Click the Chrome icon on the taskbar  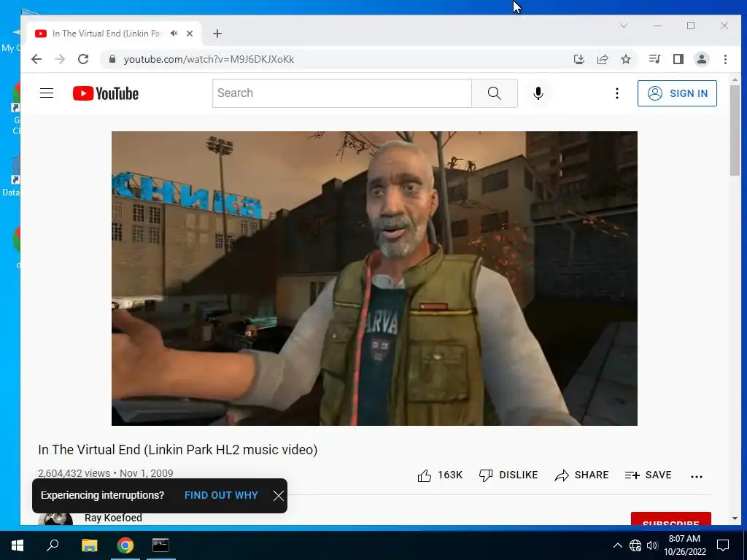(125, 545)
